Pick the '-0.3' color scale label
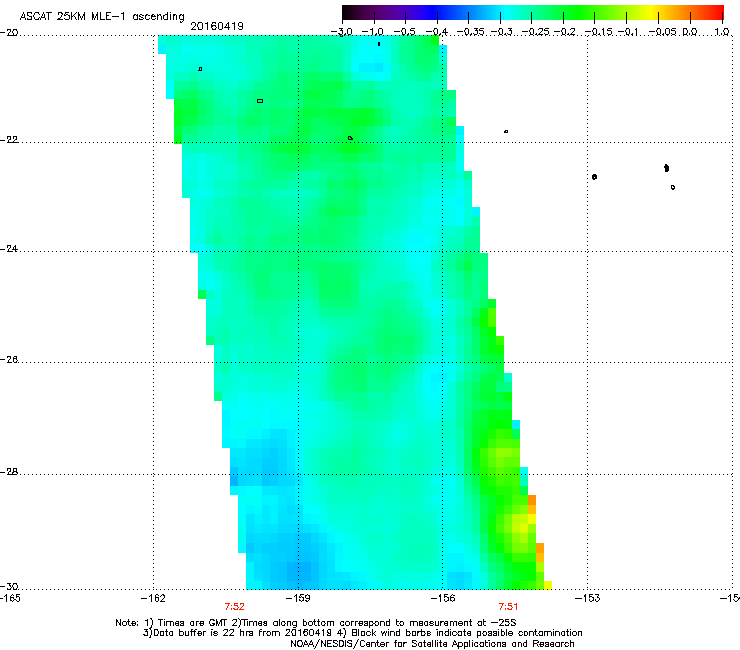This screenshot has height=650, width=740. (x=502, y=32)
